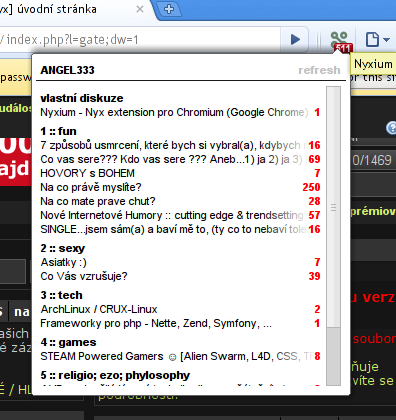
Task: Open ArchLinux / CRUX-Linux discussion
Action: [x=99, y=309]
